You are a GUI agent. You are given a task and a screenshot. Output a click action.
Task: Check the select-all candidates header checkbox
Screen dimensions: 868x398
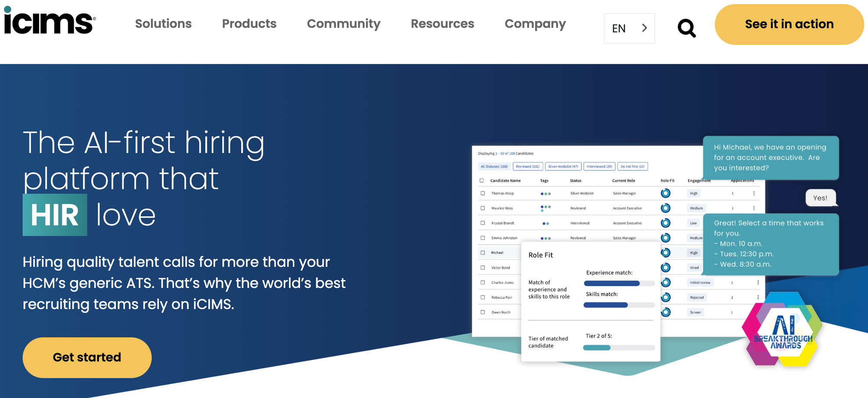(x=480, y=180)
